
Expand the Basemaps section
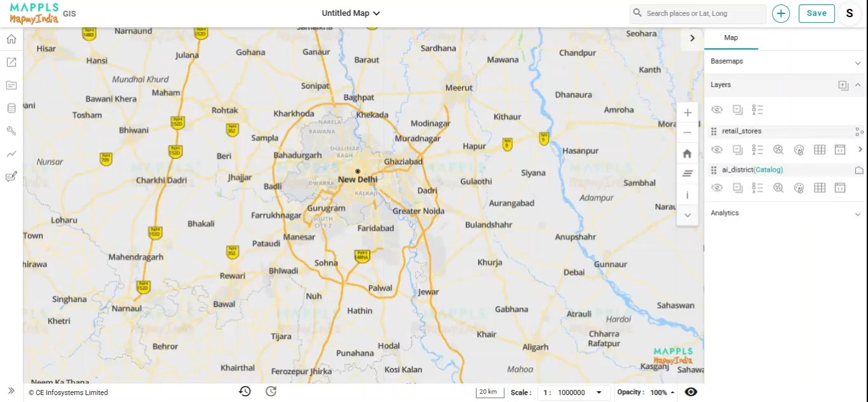click(x=857, y=62)
